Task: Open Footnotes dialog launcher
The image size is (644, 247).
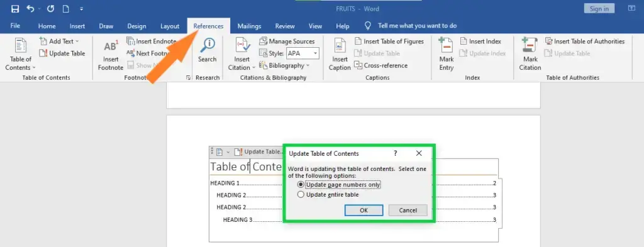Action: point(188,77)
